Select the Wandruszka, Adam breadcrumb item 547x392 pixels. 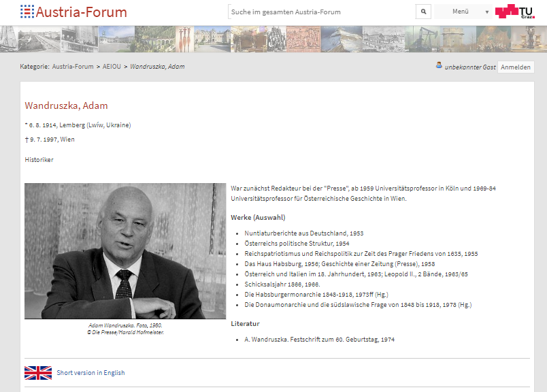[x=157, y=67]
